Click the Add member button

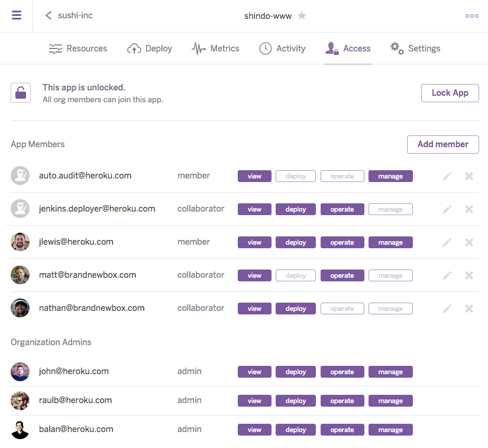click(442, 144)
